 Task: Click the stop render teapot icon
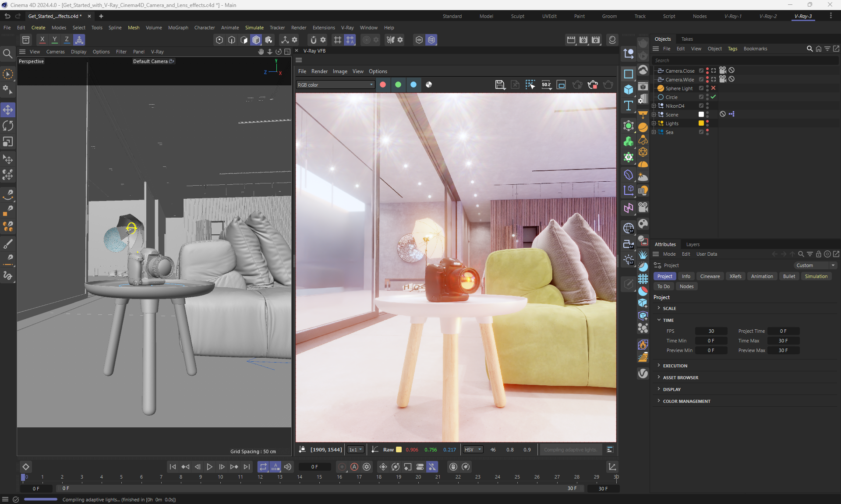pos(593,85)
